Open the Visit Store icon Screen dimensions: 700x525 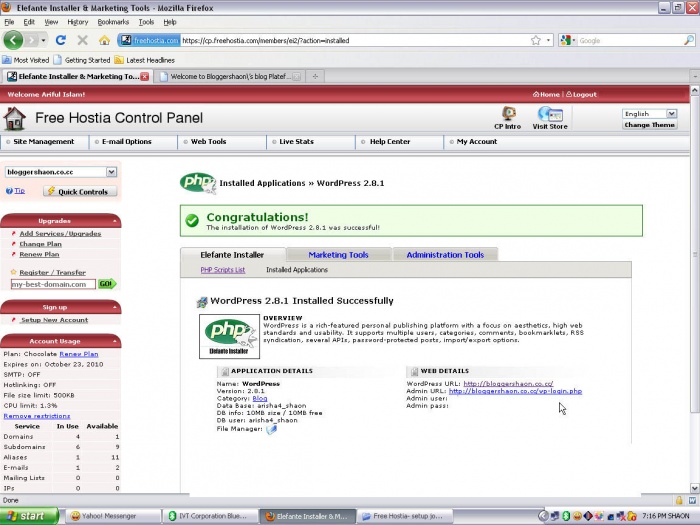(x=550, y=118)
